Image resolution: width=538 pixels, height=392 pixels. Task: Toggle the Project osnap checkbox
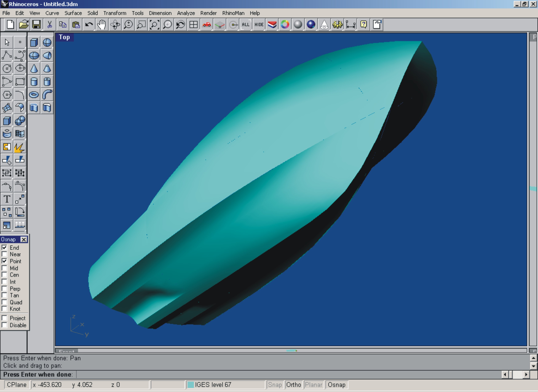4,318
